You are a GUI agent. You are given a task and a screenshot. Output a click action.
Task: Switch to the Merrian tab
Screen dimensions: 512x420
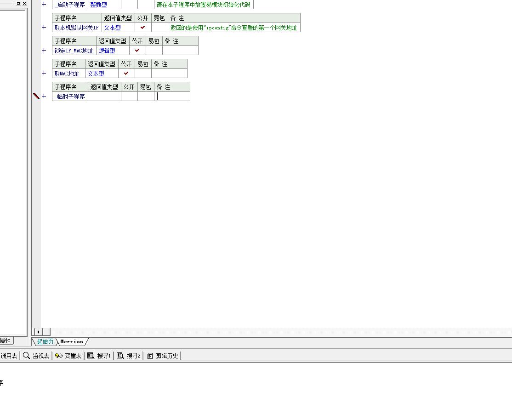(x=72, y=341)
